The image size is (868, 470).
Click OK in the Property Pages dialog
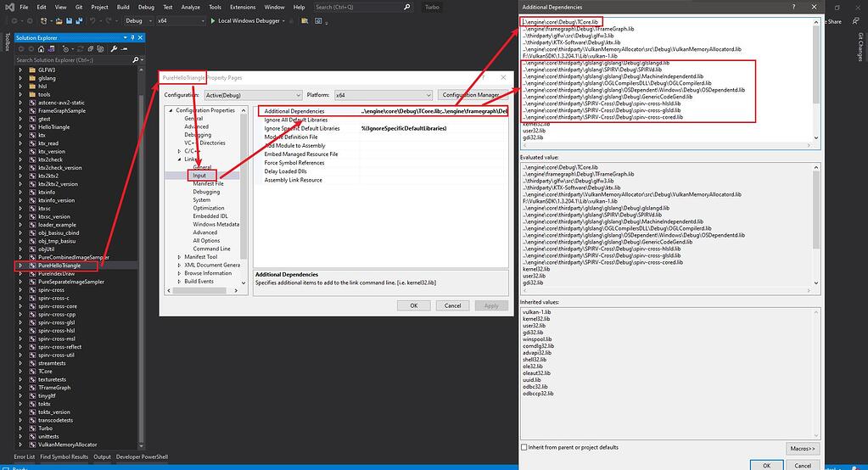click(413, 305)
